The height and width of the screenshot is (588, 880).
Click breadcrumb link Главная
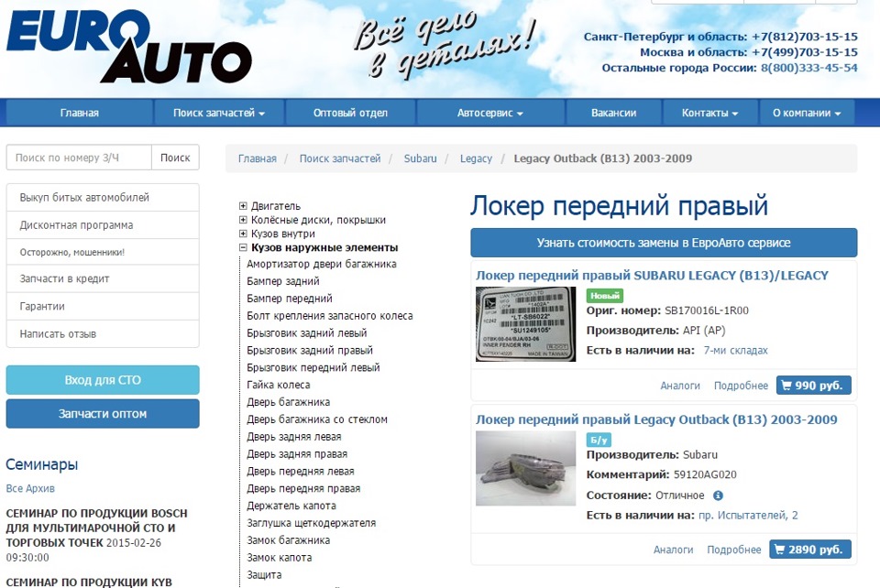pyautogui.click(x=257, y=158)
